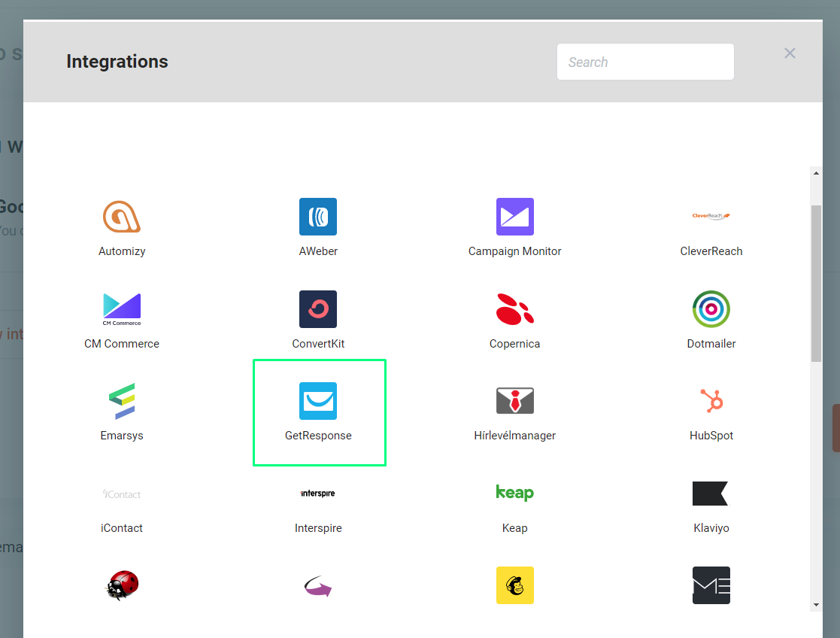Pick the Emarsys icon
The height and width of the screenshot is (638, 840).
[x=122, y=401]
